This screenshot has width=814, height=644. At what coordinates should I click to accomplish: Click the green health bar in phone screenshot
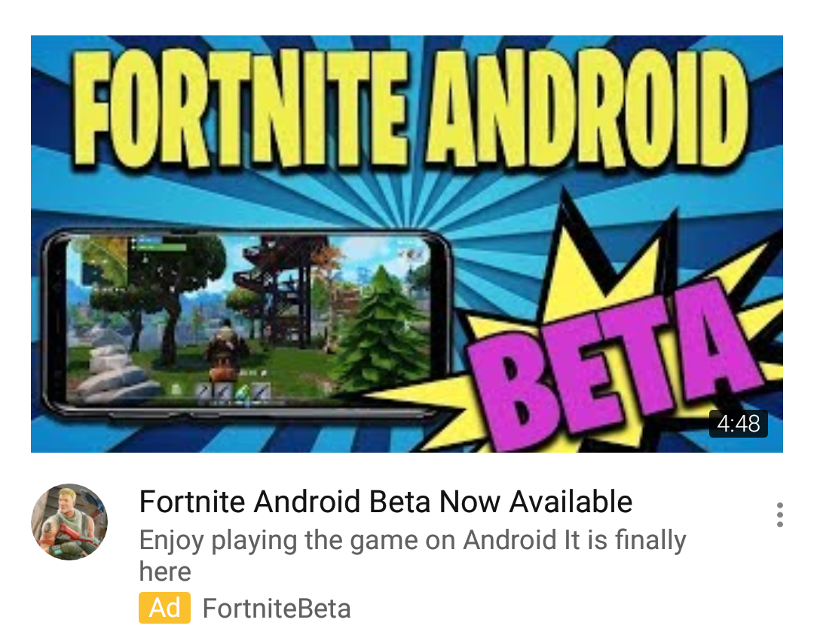pyautogui.click(x=160, y=248)
